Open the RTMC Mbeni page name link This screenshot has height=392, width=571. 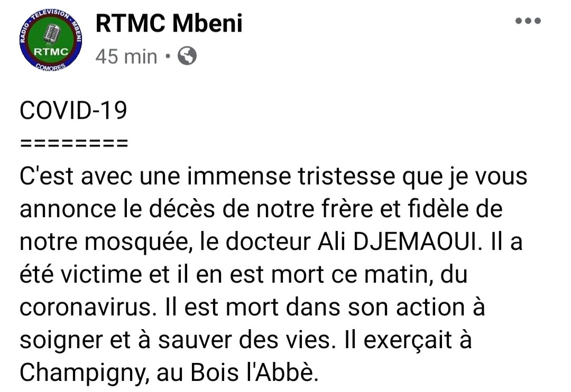[x=169, y=24]
